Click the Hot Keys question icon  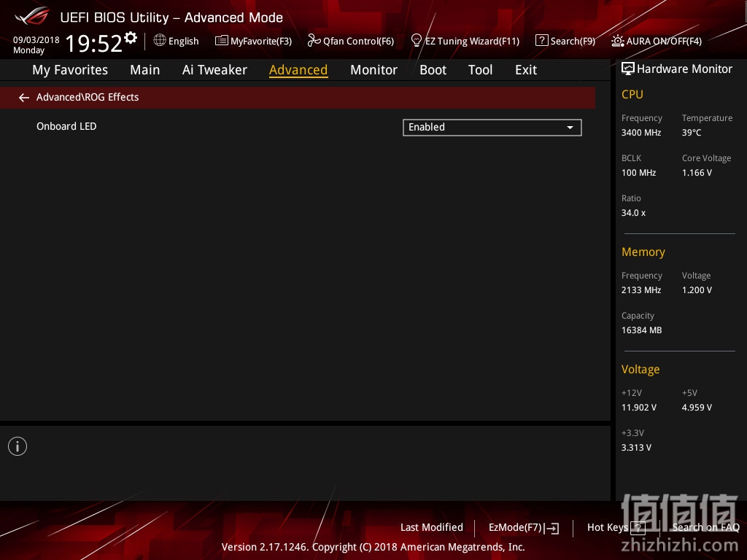tap(638, 528)
